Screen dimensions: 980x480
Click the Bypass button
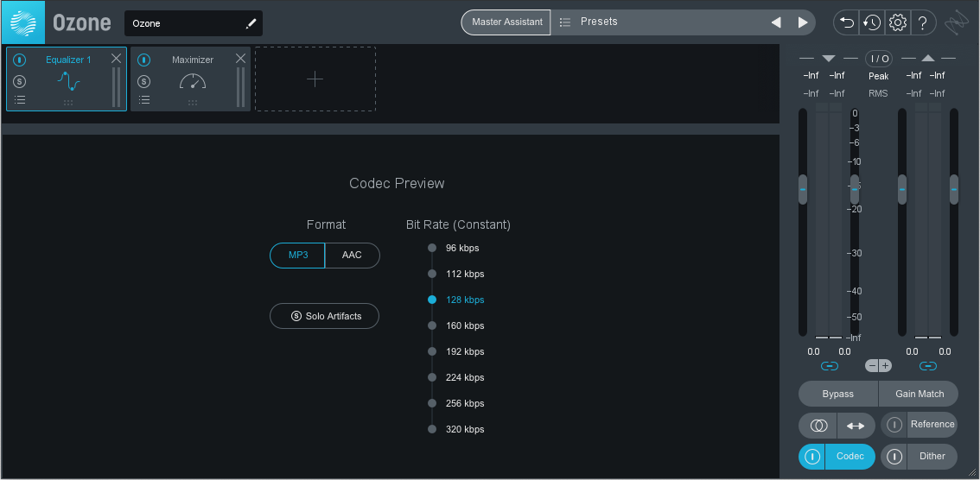point(838,394)
